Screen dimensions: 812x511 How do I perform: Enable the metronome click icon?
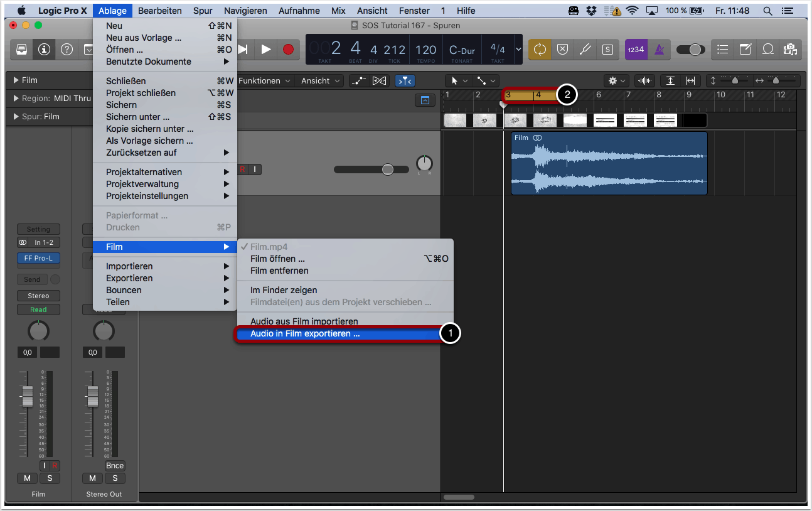659,50
